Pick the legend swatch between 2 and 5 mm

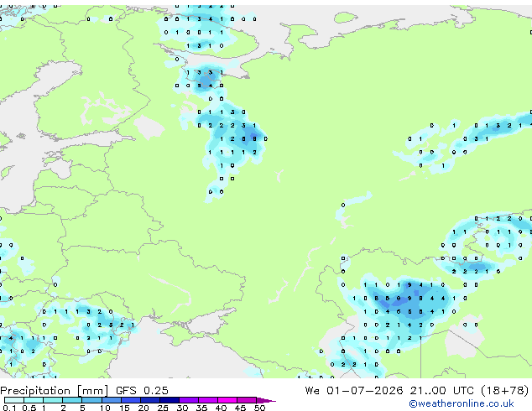click(x=72, y=400)
